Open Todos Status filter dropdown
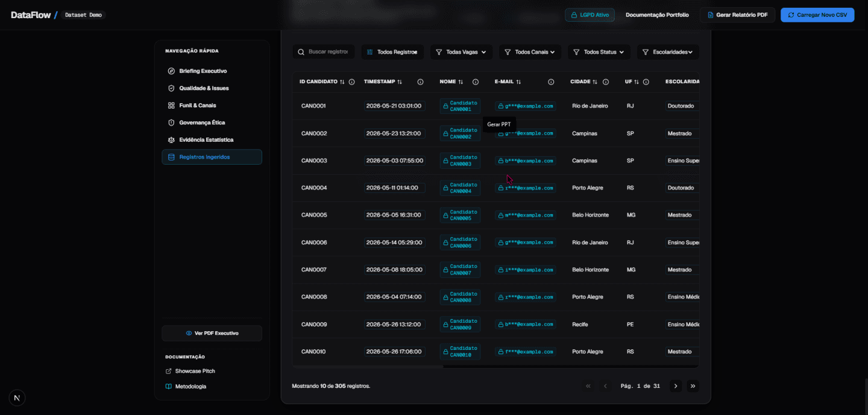This screenshot has width=868, height=415. pyautogui.click(x=599, y=52)
